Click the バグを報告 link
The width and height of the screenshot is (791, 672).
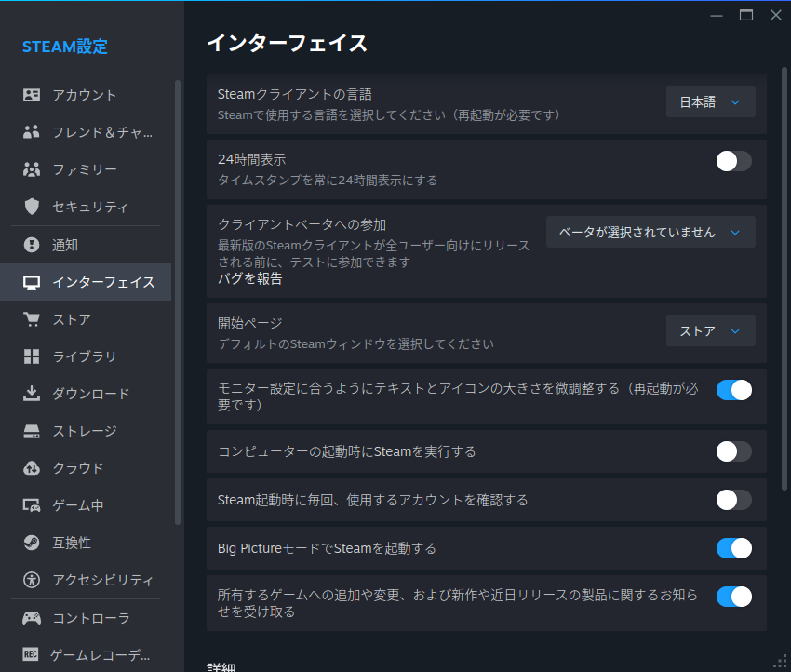[x=249, y=278]
